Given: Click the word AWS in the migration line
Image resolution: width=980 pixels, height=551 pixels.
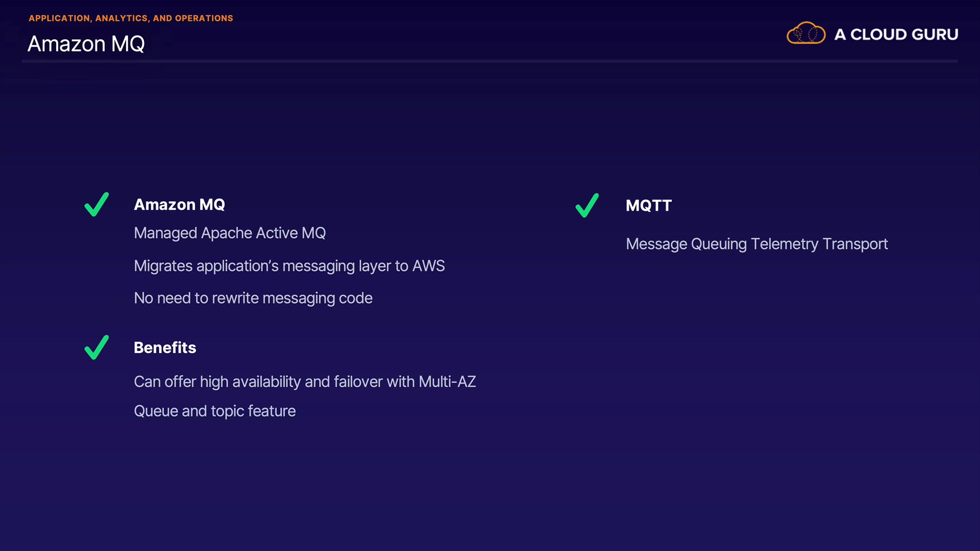Looking at the screenshot, I should [429, 266].
